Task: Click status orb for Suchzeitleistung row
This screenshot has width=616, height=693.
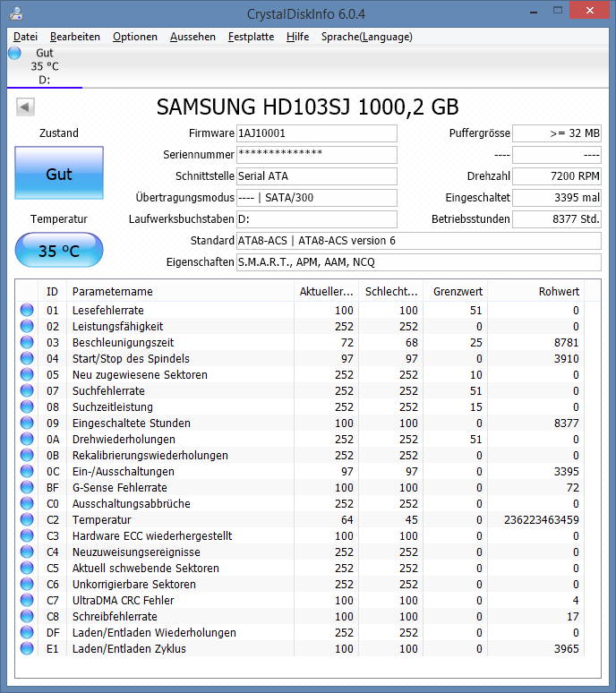Action: (27, 406)
